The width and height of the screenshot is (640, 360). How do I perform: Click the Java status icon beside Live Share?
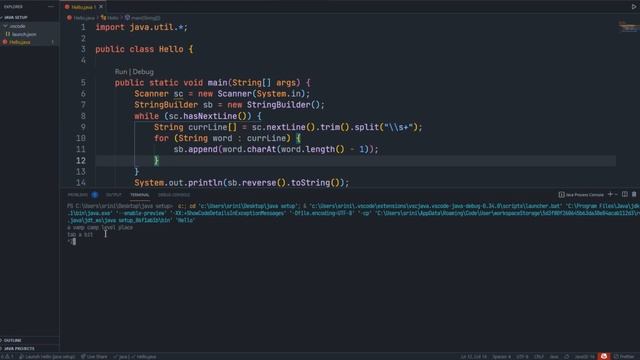135,356
